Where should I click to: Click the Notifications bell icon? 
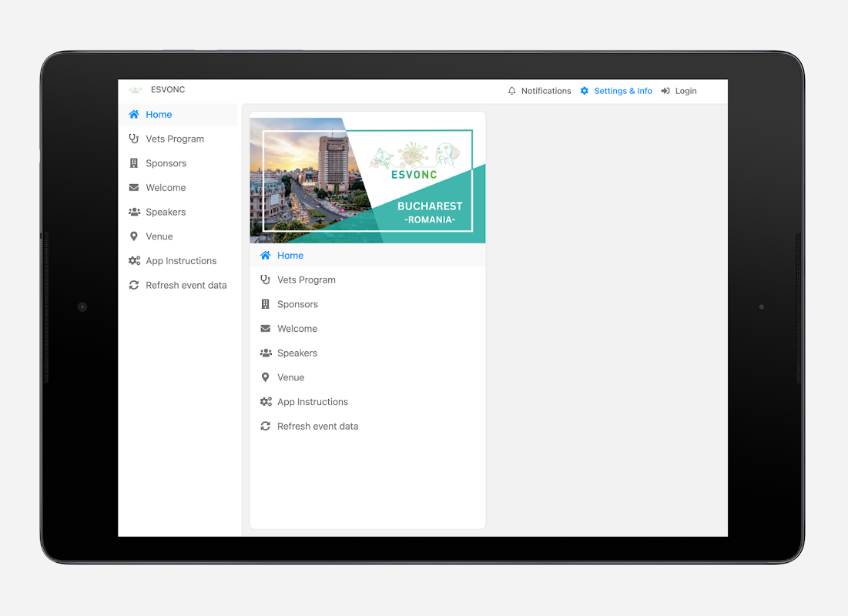pos(511,91)
